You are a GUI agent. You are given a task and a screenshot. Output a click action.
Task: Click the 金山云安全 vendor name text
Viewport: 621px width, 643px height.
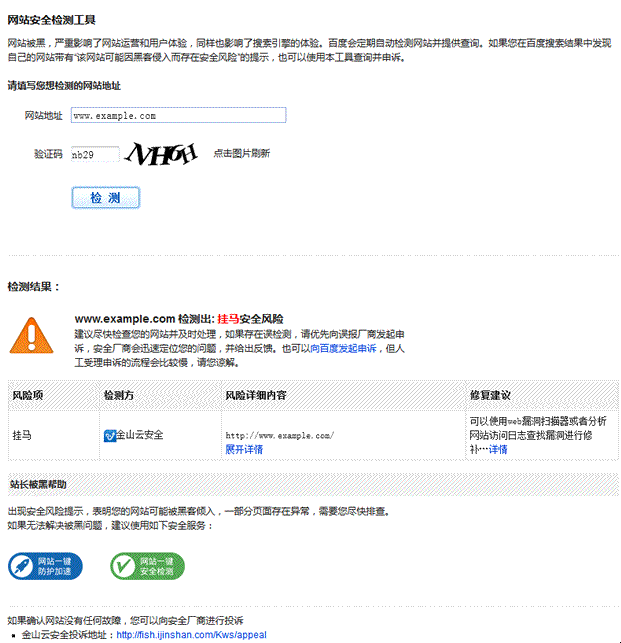click(x=140, y=435)
